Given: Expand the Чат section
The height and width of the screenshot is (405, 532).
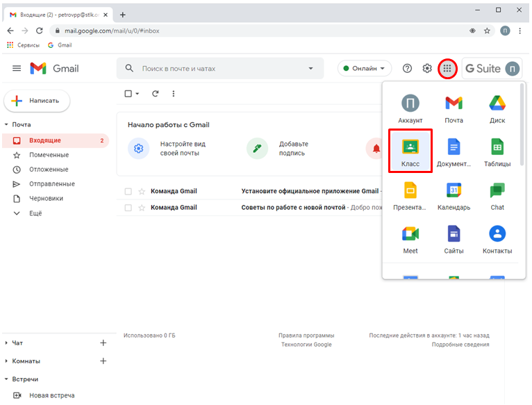Looking at the screenshot, I should (x=6, y=343).
